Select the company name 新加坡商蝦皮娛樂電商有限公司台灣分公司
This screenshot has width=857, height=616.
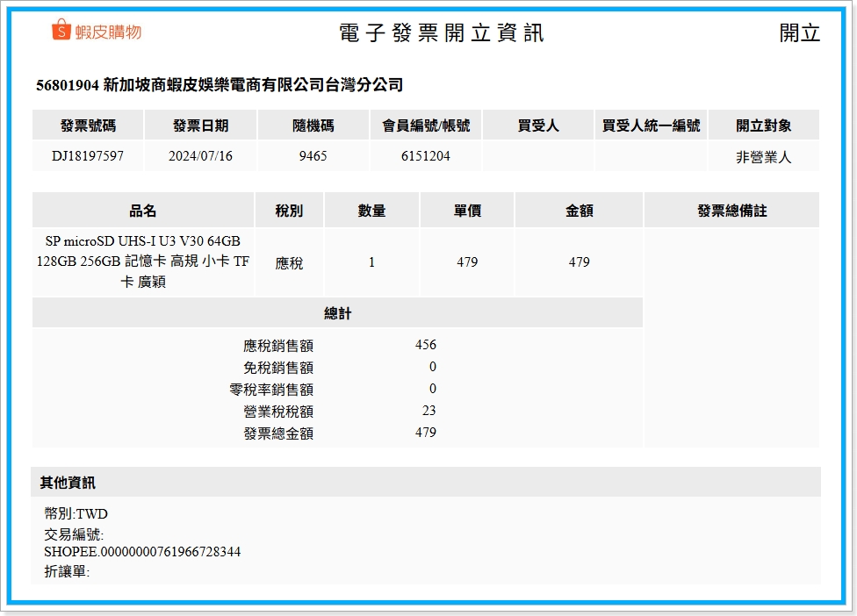[x=253, y=85]
